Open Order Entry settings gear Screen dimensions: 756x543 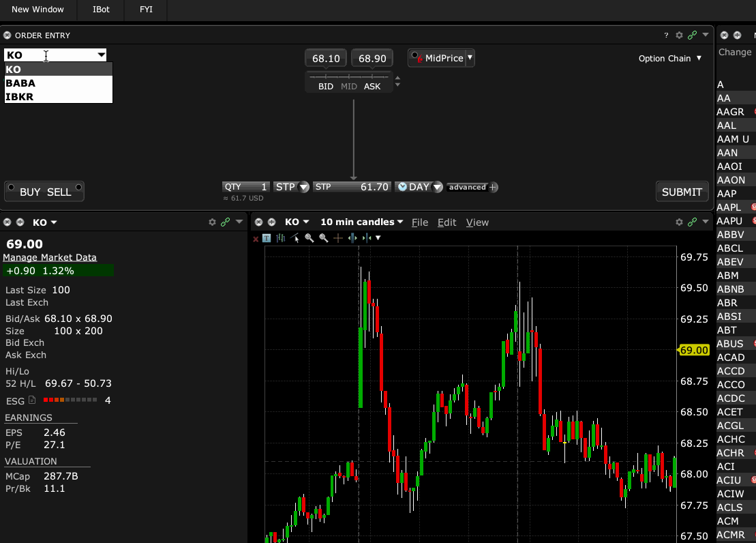tap(679, 35)
